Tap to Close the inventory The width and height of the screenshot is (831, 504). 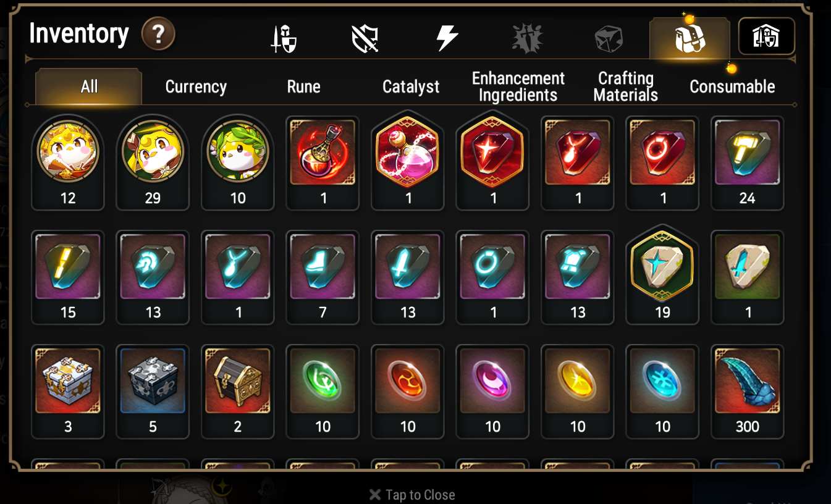click(411, 495)
